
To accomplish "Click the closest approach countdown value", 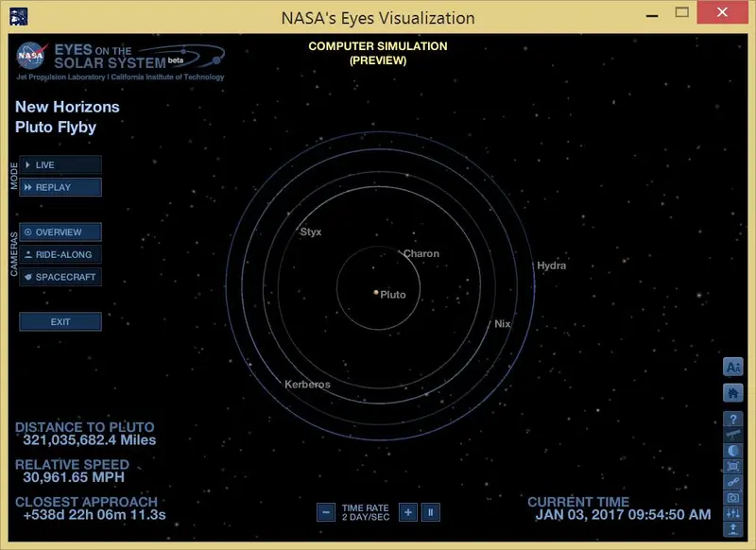I will click(94, 515).
